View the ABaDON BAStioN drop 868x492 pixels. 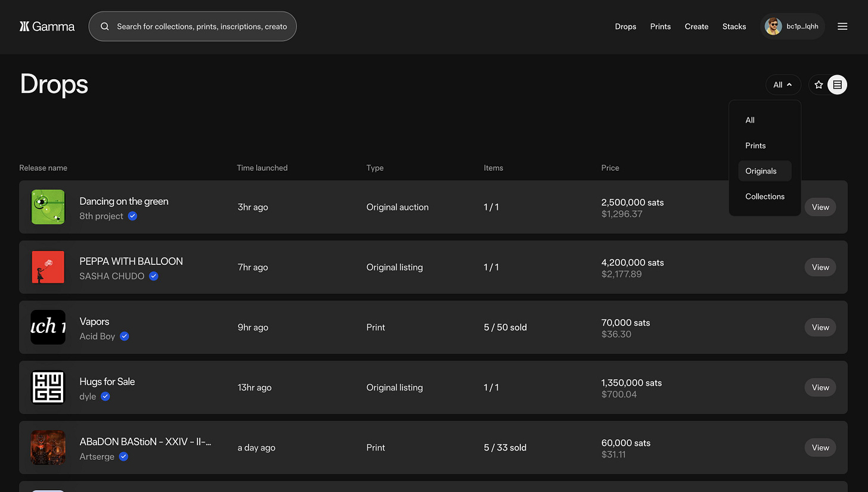(820, 448)
